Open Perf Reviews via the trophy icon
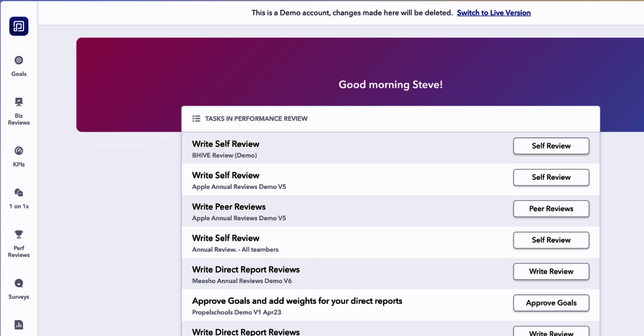The width and height of the screenshot is (644, 336). (19, 235)
